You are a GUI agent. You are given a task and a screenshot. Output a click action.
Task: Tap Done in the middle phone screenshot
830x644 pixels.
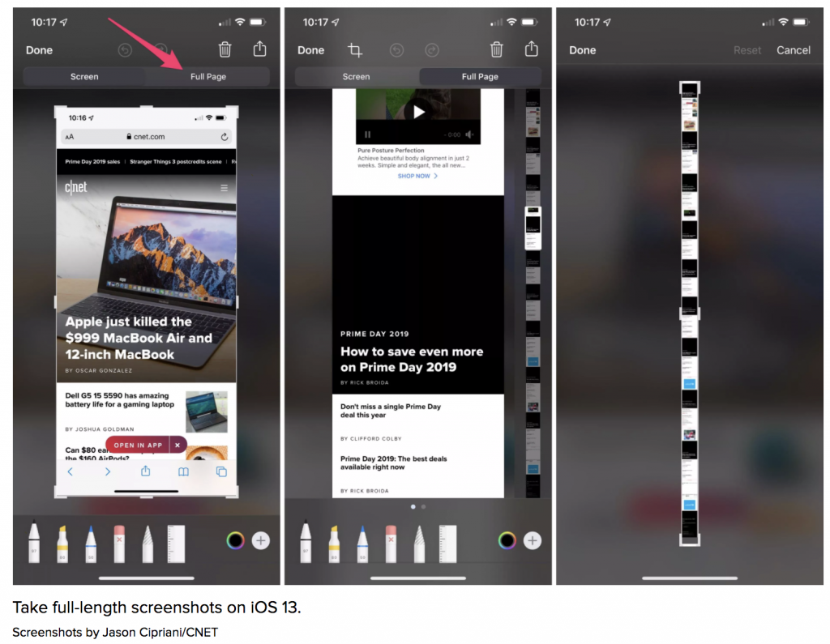(310, 50)
